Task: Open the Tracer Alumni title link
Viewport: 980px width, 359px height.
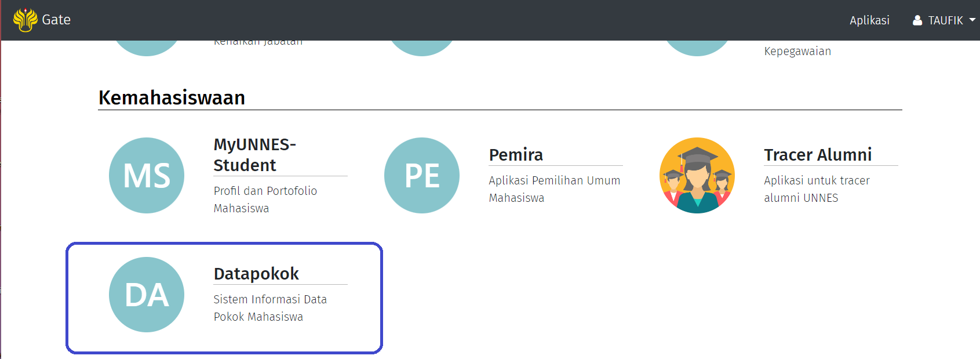Action: [x=818, y=155]
